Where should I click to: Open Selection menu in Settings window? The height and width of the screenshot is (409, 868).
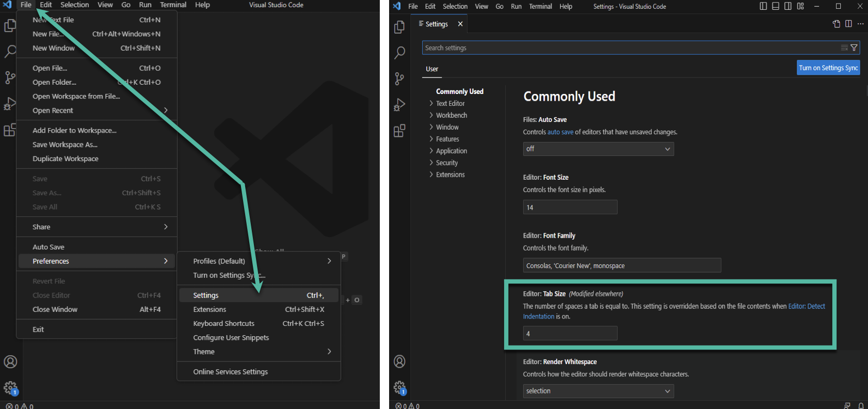(455, 6)
